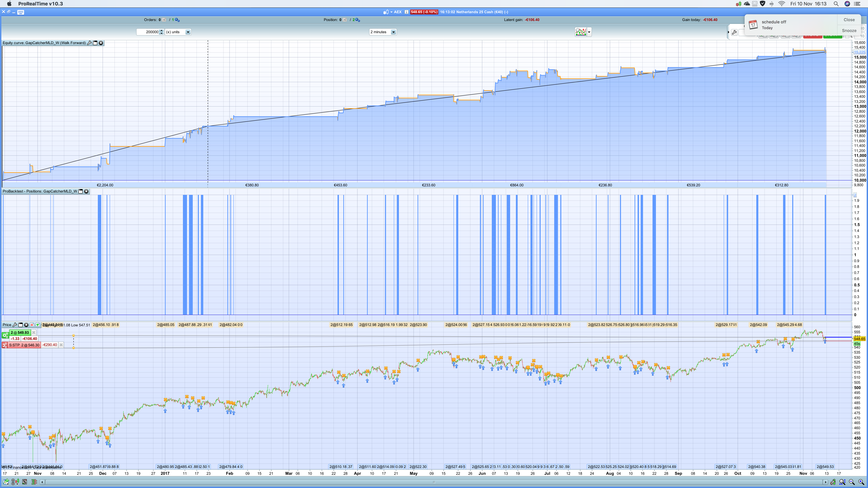This screenshot has height=488, width=868.
Task: Cancel the S:STP 2 @ 546.30 stop order
Action: [61, 345]
